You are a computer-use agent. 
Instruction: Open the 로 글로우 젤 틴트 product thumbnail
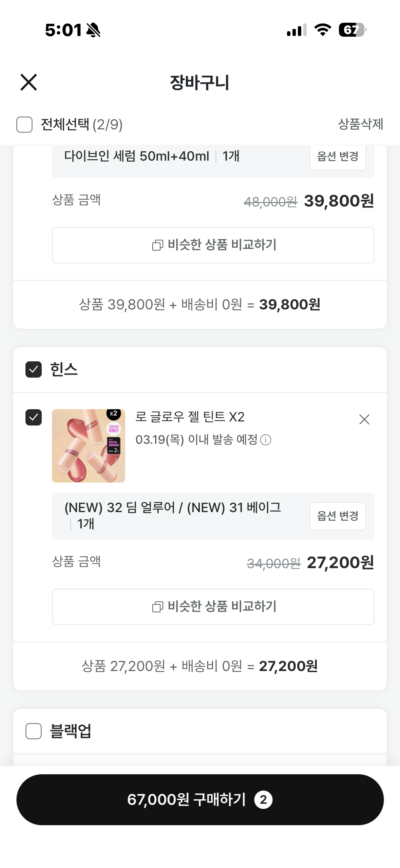point(89,446)
